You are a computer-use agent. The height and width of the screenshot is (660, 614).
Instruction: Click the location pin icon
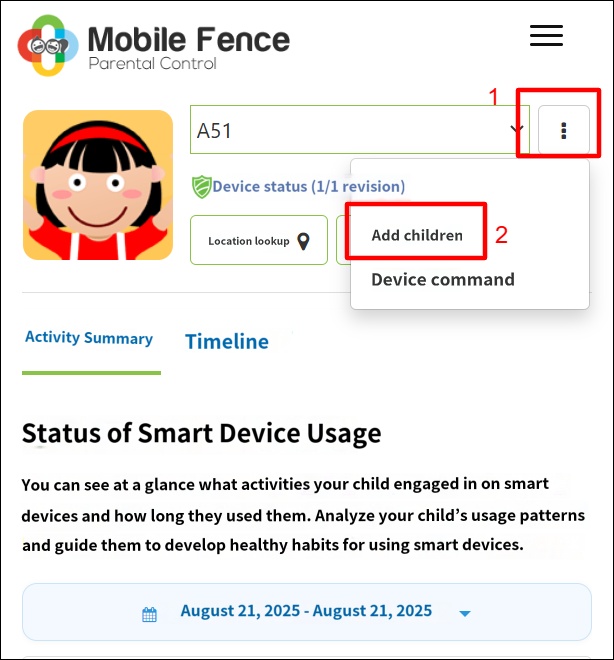pyautogui.click(x=303, y=241)
